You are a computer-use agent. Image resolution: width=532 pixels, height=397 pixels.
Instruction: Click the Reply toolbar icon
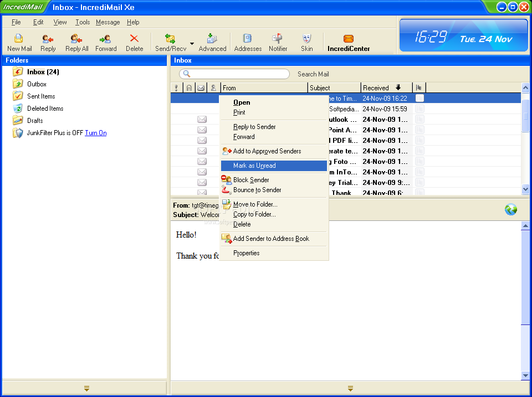point(48,39)
